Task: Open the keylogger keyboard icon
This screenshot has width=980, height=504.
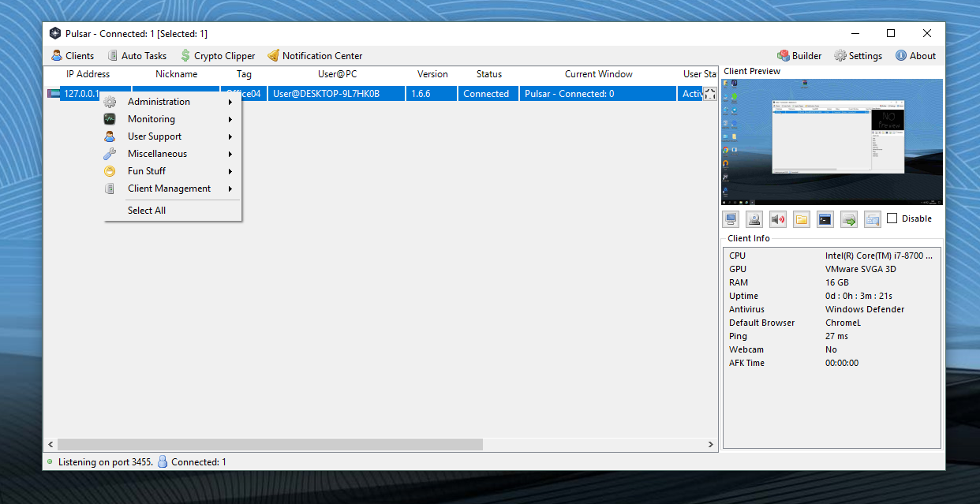Action: click(872, 218)
